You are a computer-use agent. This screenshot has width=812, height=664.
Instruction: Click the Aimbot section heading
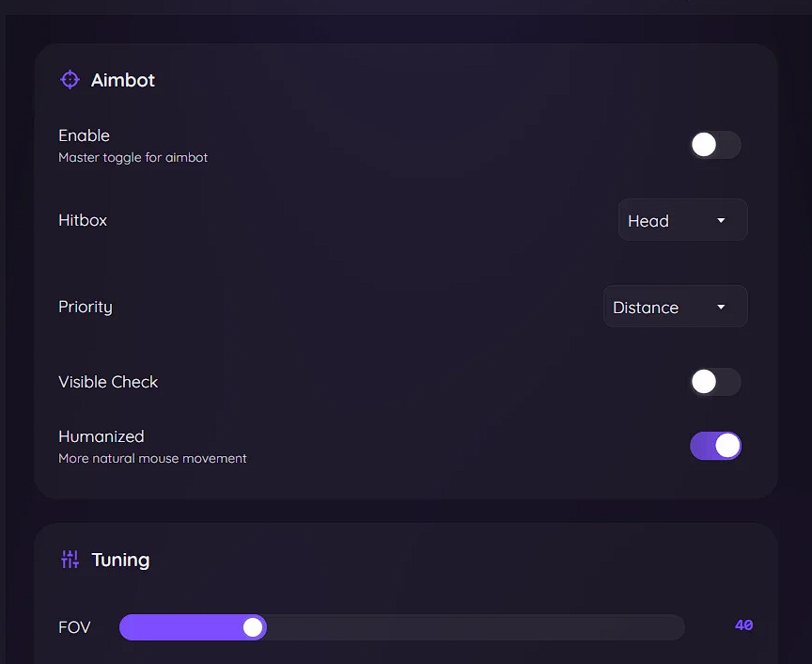123,80
